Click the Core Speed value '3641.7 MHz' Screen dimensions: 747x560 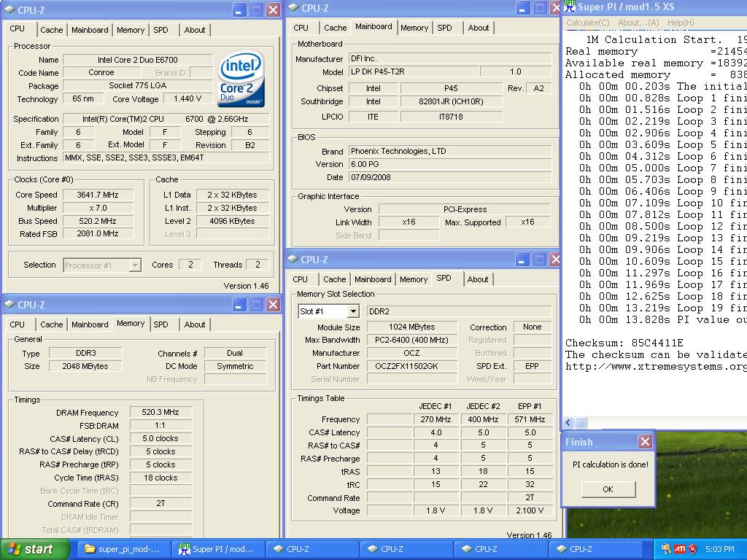[x=98, y=195]
